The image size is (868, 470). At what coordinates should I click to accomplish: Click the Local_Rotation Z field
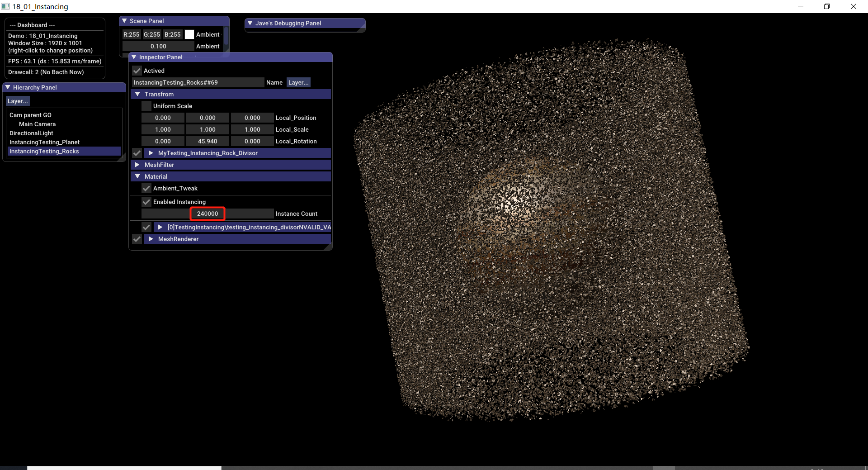tap(252, 141)
